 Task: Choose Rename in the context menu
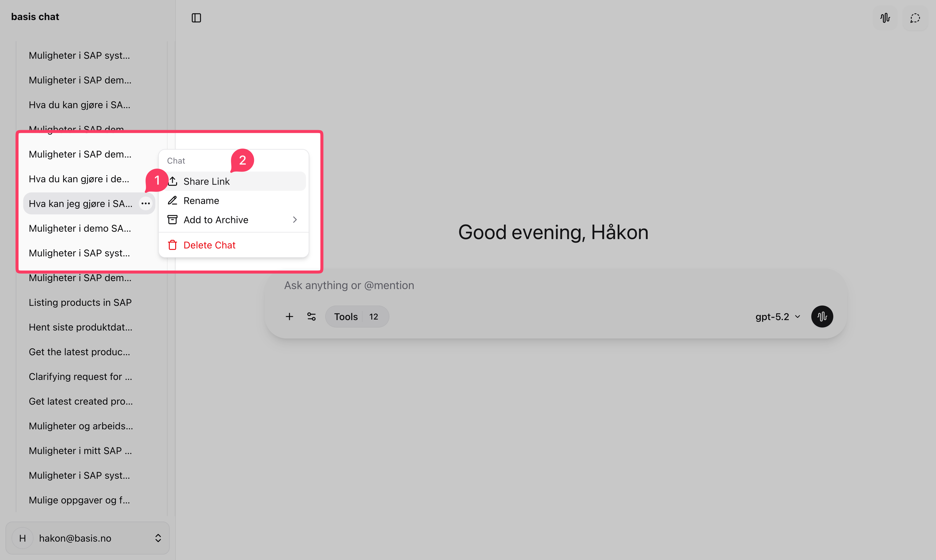(201, 200)
